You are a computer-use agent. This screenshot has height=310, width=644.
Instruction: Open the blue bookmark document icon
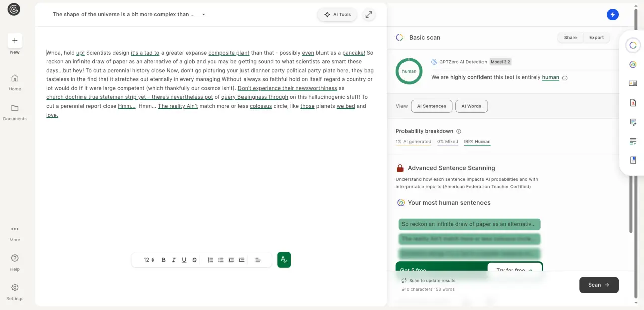click(x=633, y=160)
